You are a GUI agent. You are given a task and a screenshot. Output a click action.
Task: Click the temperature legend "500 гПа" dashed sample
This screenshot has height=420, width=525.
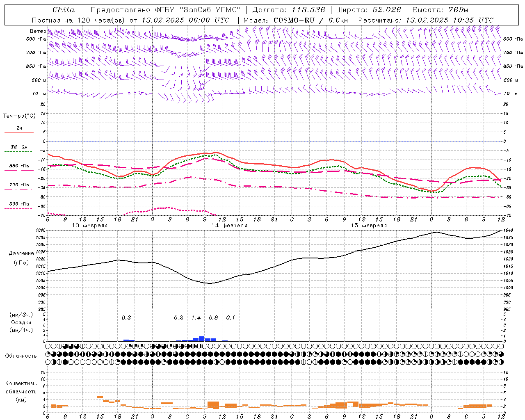(18, 209)
